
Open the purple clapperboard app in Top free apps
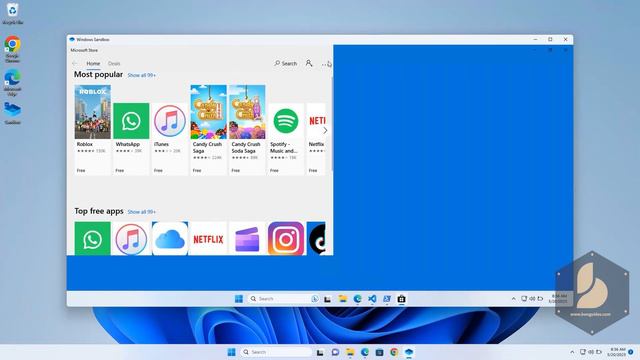click(x=247, y=239)
